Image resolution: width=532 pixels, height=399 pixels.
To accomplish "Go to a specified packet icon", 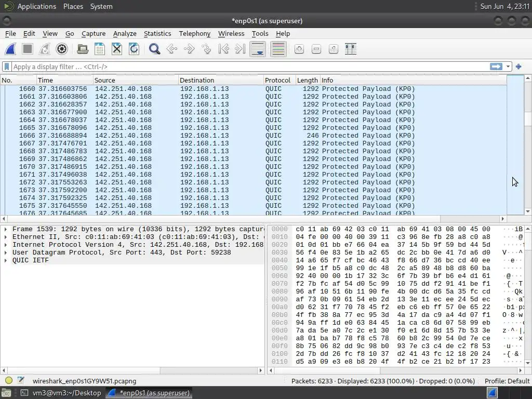I will (x=206, y=49).
